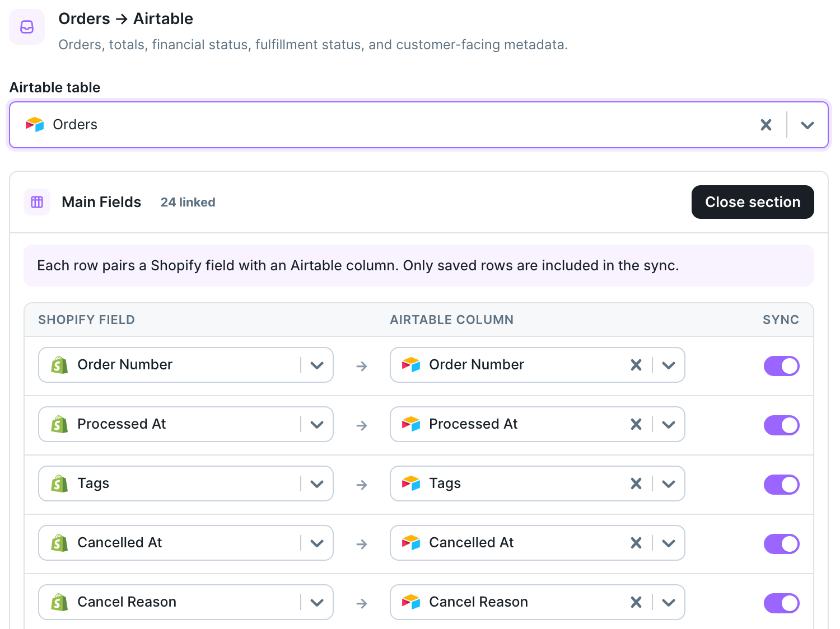Click the Main Fields table grid icon
This screenshot has width=840, height=629.
click(37, 202)
